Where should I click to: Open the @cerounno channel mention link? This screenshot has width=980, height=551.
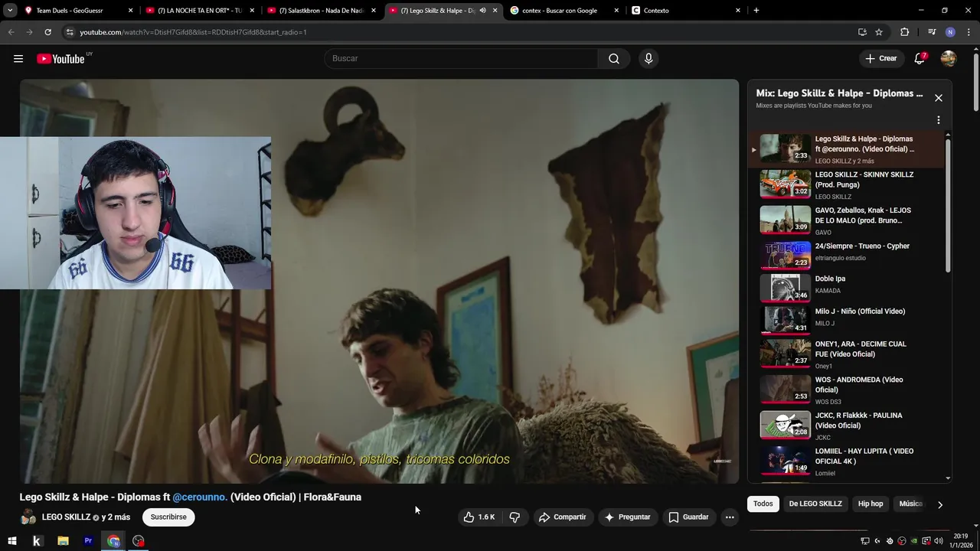point(199,497)
